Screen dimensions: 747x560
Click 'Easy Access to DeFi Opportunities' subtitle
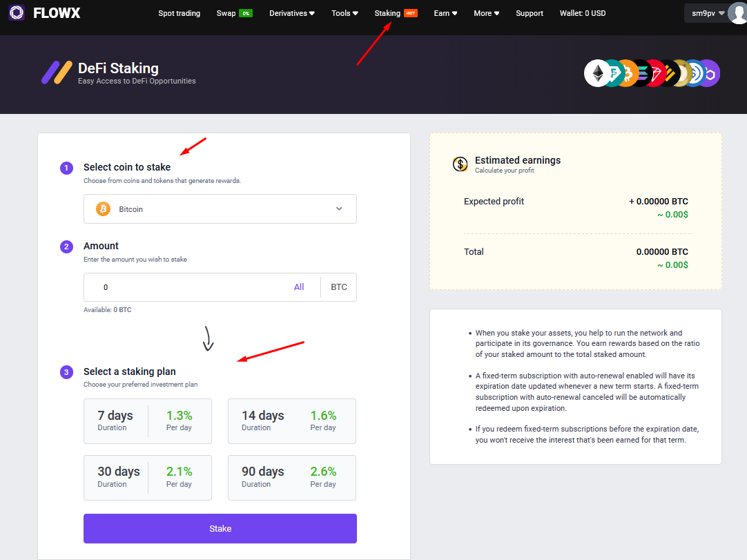coord(137,81)
